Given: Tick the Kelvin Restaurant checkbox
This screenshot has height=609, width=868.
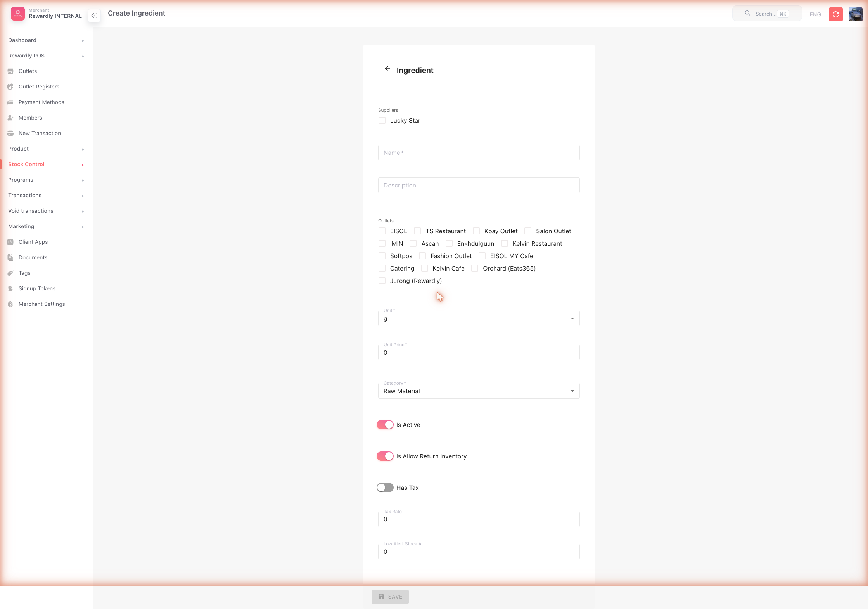Looking at the screenshot, I should tap(505, 243).
